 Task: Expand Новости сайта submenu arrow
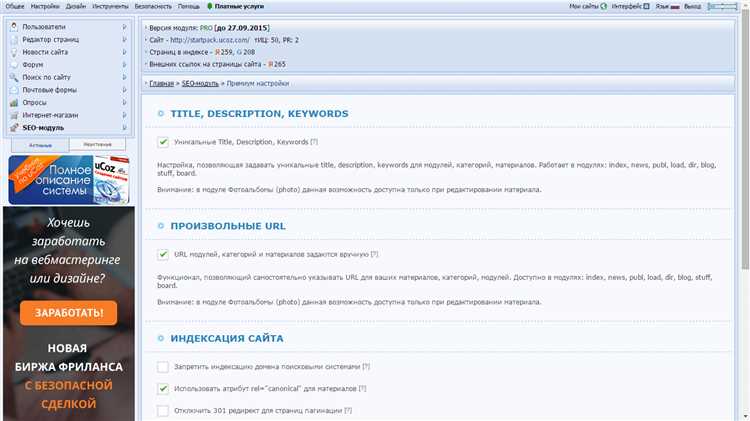coord(124,52)
